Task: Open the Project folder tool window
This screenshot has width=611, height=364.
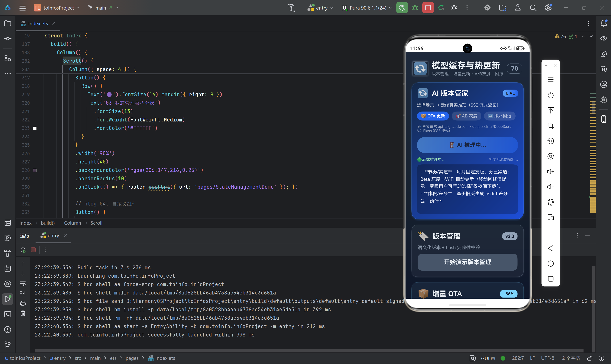Action: coord(8,23)
